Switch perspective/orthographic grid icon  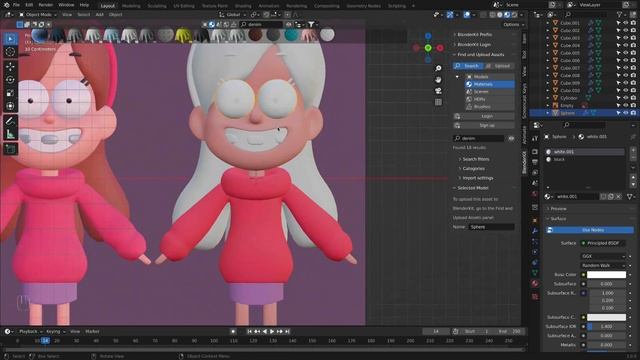coord(438,102)
